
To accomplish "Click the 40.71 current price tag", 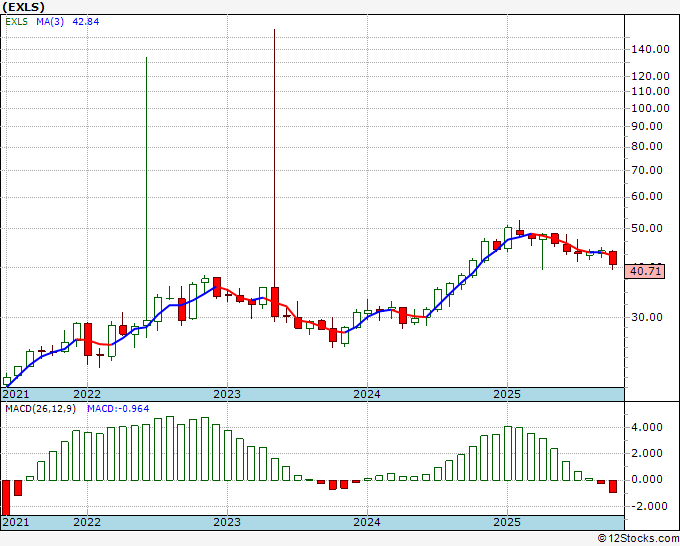I will pos(644,271).
